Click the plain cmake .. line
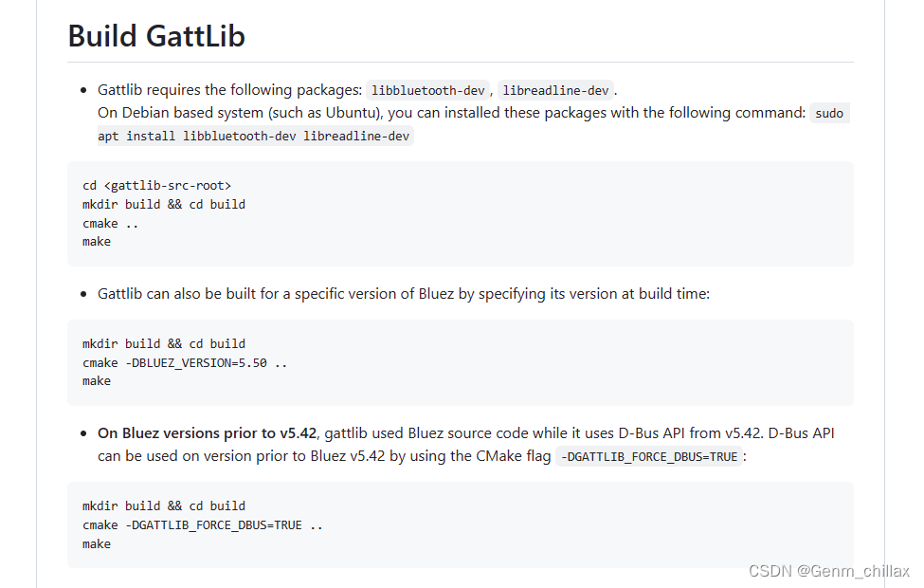This screenshot has width=924, height=588. pyautogui.click(x=110, y=224)
